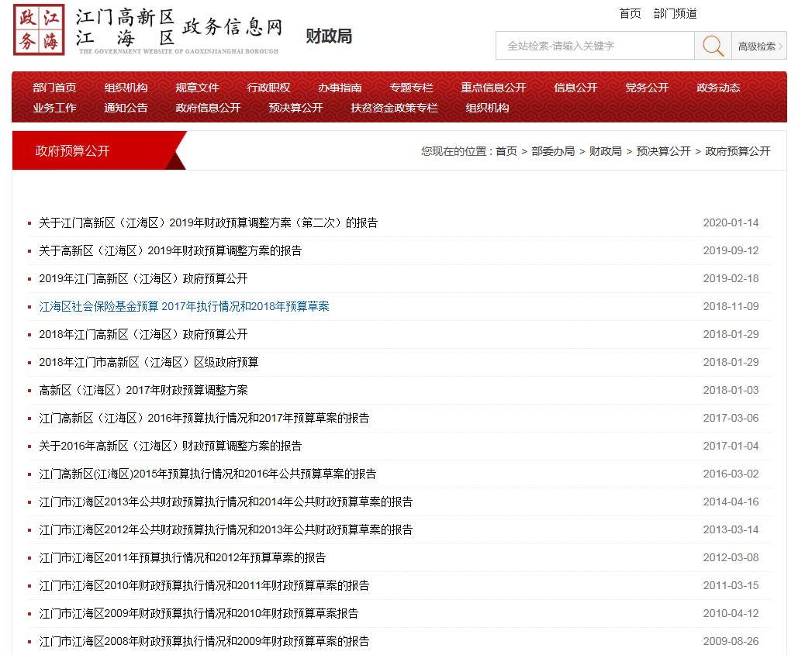
Task: Click 部委办局 breadcrumb link
Action: pyautogui.click(x=553, y=151)
